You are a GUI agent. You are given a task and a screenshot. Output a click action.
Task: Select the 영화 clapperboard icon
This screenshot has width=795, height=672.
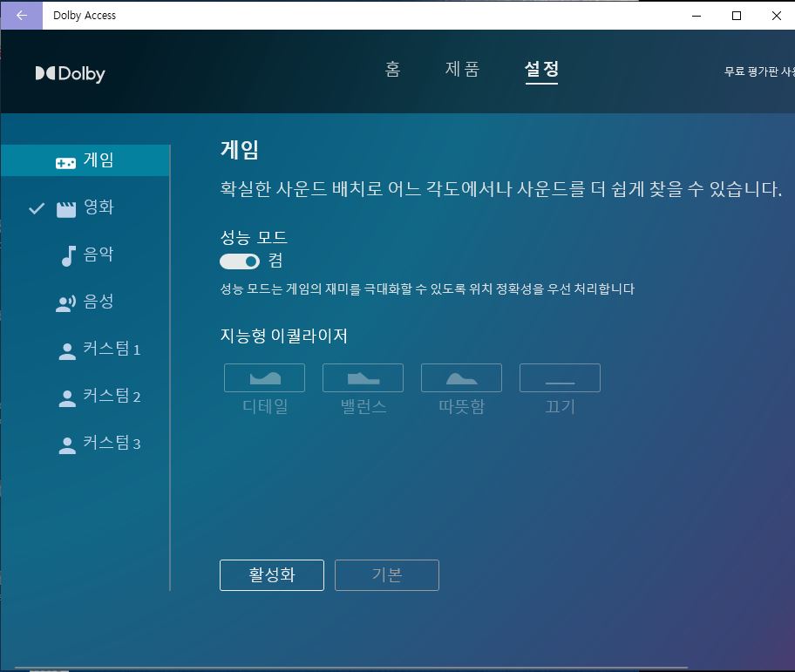point(66,209)
